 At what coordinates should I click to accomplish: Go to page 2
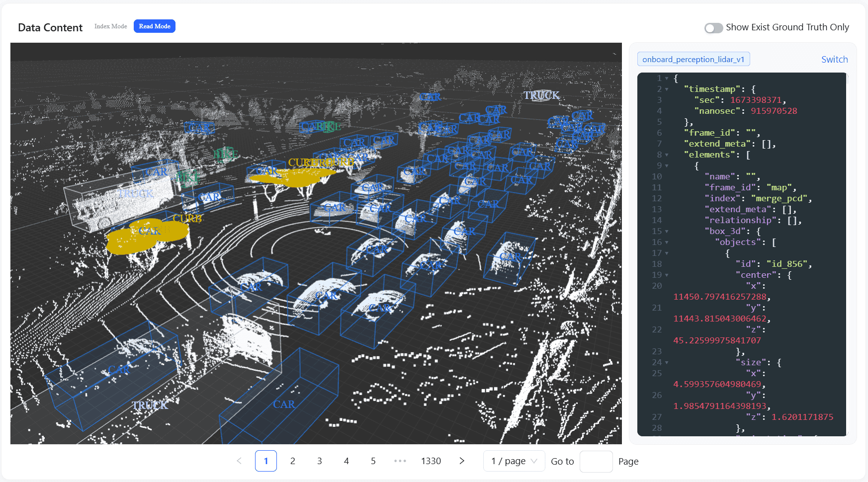click(293, 461)
